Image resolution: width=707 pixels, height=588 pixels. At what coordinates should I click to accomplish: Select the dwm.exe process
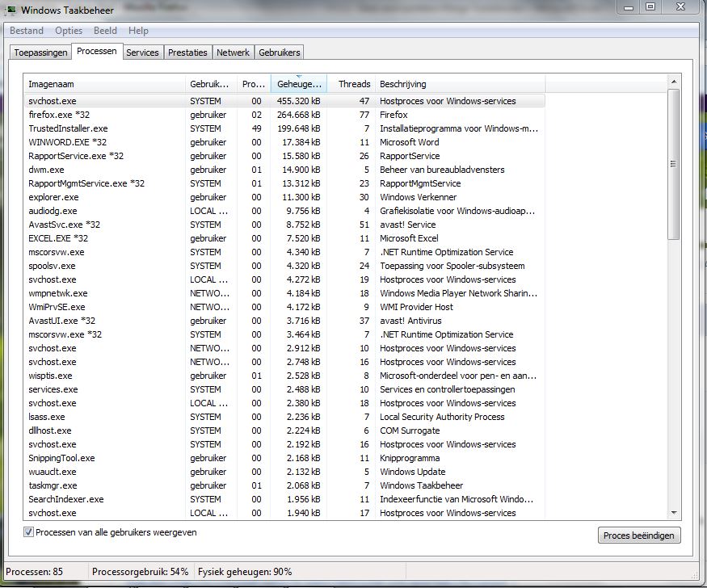[x=284, y=170]
